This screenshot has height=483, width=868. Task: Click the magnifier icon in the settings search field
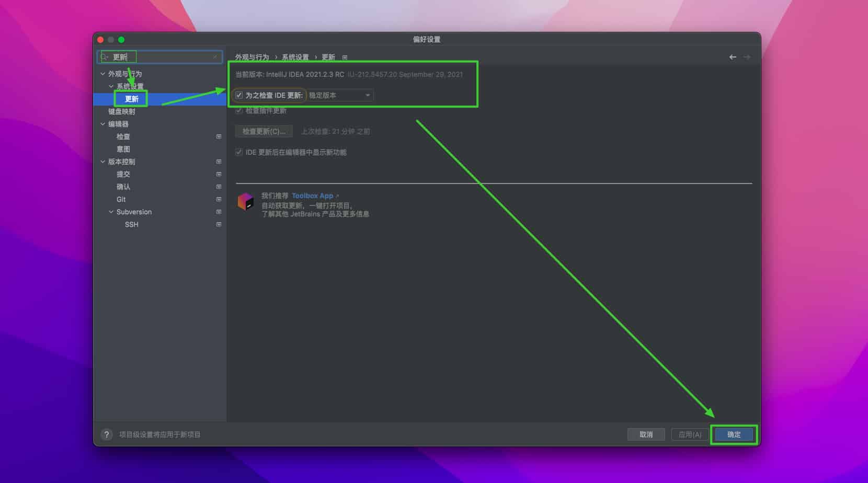point(105,57)
